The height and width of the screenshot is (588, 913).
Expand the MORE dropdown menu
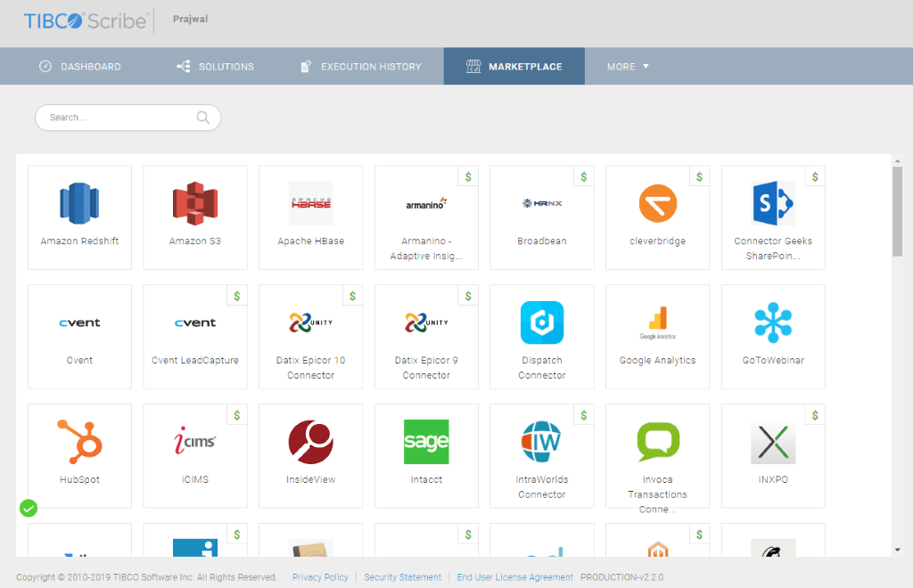pos(628,66)
